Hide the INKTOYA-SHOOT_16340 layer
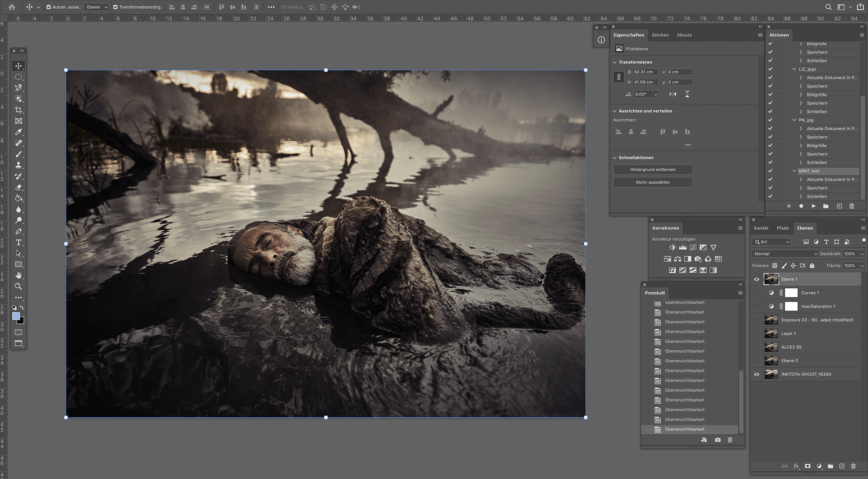 757,374
